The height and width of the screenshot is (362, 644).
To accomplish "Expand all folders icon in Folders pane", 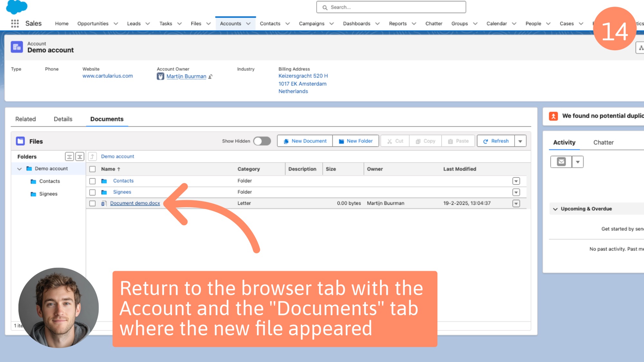I will pyautogui.click(x=80, y=157).
